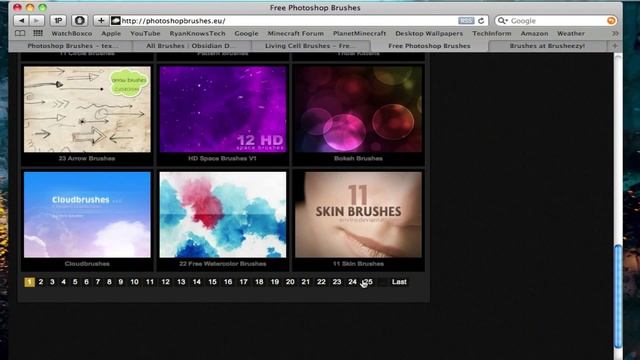Screen dimensions: 640x360
Task: Open the Cloudbrushes thumbnail
Action: point(87,215)
